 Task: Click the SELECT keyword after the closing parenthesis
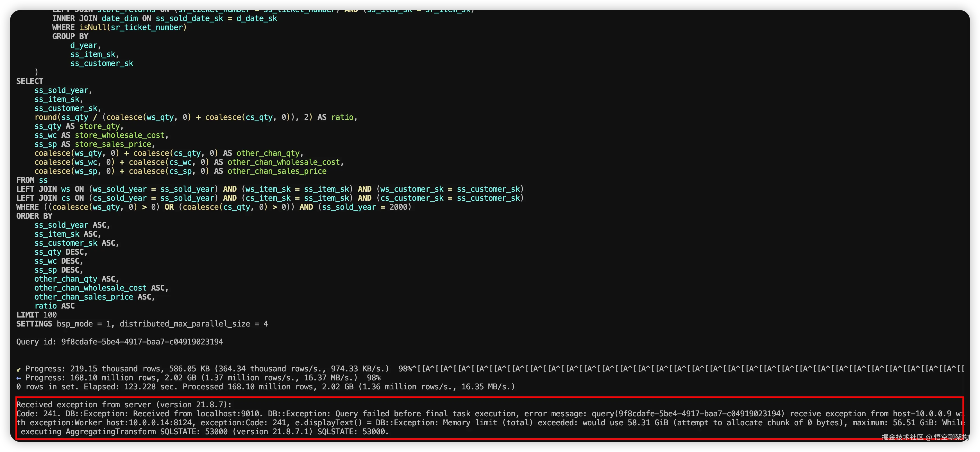pyautogui.click(x=30, y=81)
